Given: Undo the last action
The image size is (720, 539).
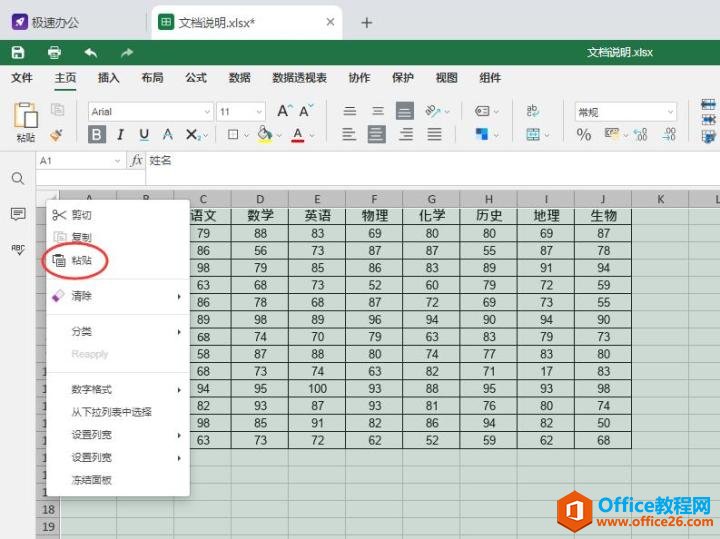Looking at the screenshot, I should coord(91,52).
